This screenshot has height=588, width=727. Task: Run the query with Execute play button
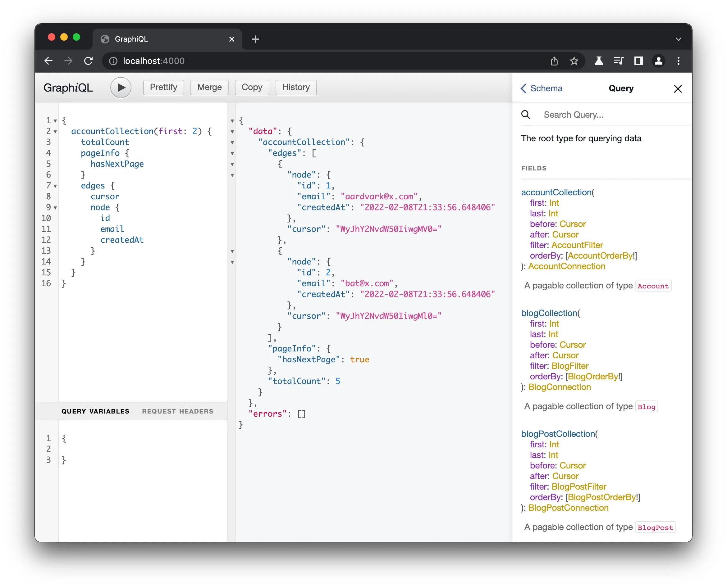click(121, 87)
